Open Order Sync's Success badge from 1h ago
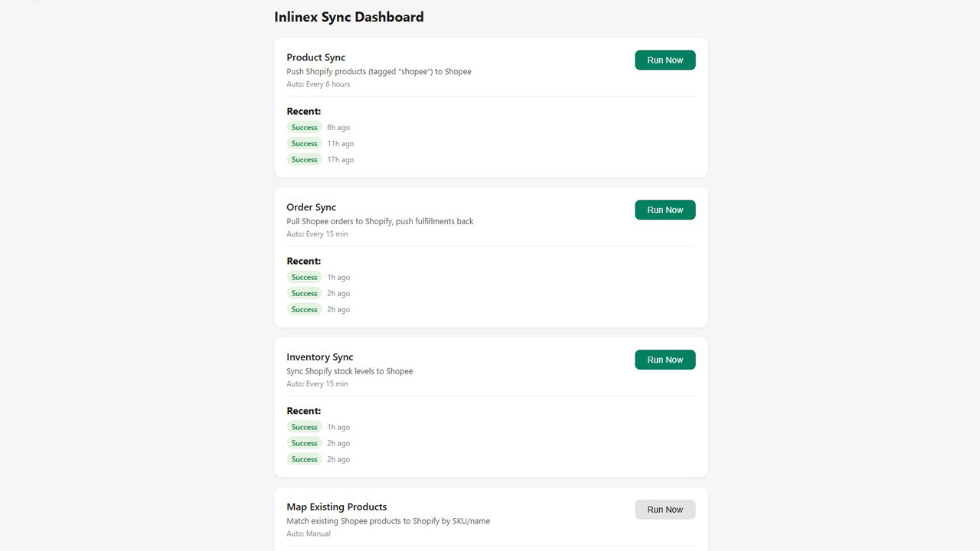Viewport: 980px width, 551px height. [304, 278]
